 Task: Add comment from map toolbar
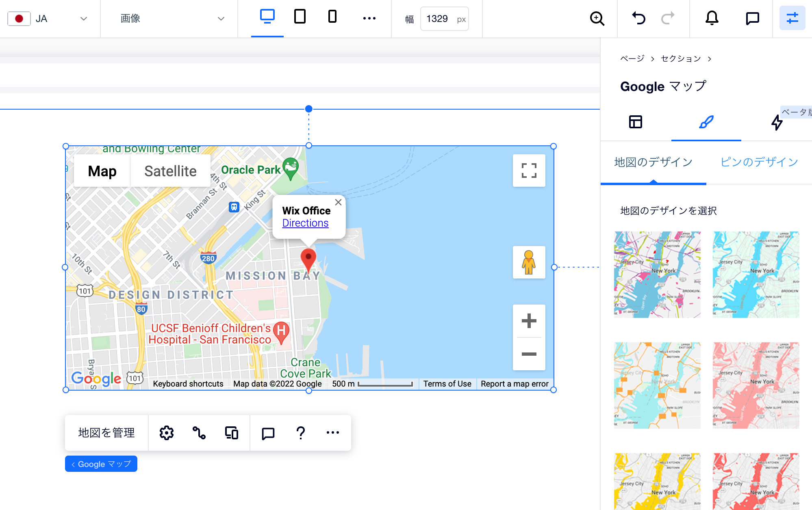point(268,433)
